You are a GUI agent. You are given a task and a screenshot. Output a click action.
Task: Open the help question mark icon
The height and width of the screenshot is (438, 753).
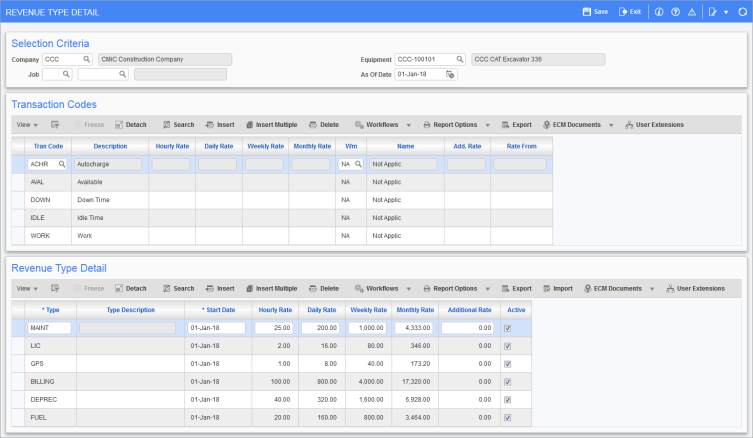point(676,11)
